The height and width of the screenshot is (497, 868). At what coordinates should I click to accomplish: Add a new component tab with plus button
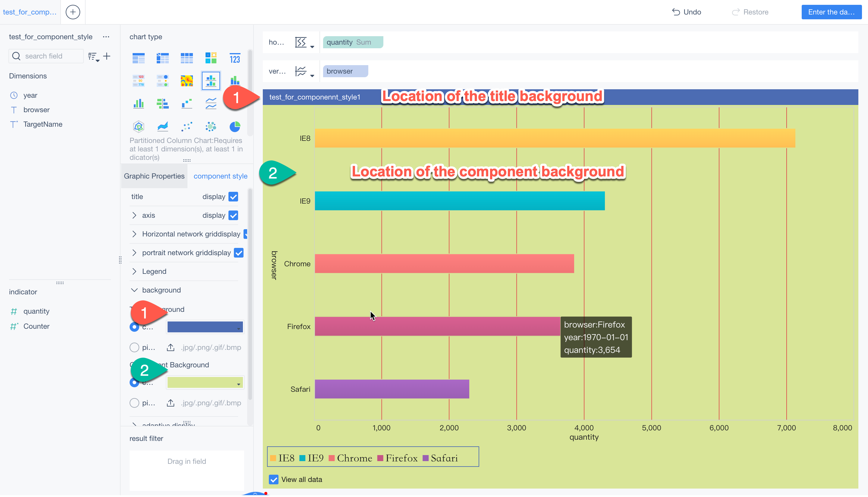click(73, 12)
